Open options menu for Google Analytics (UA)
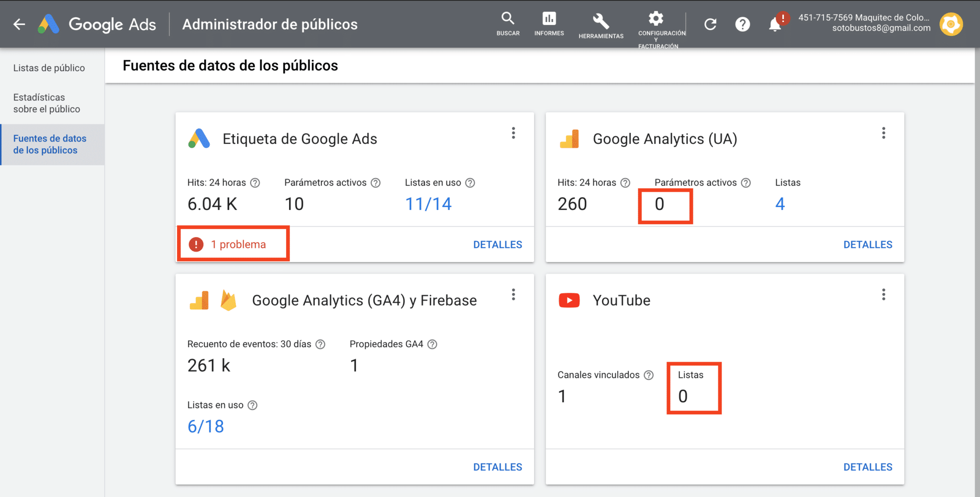The image size is (980, 497). click(x=883, y=133)
